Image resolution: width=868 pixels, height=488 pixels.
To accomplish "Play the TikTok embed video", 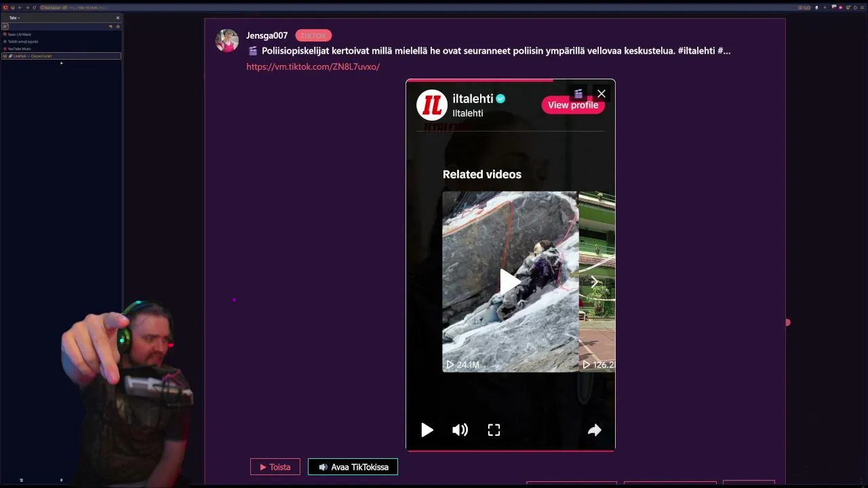I will pyautogui.click(x=427, y=430).
